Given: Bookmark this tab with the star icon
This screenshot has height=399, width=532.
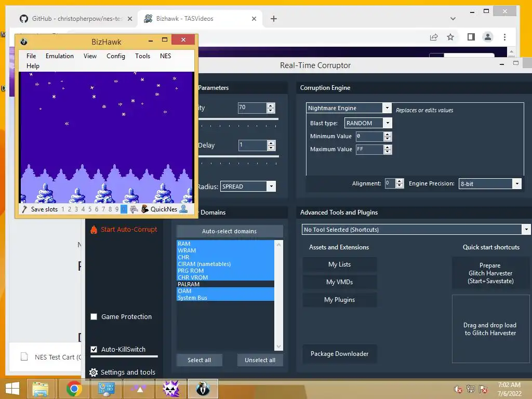Looking at the screenshot, I should point(450,37).
